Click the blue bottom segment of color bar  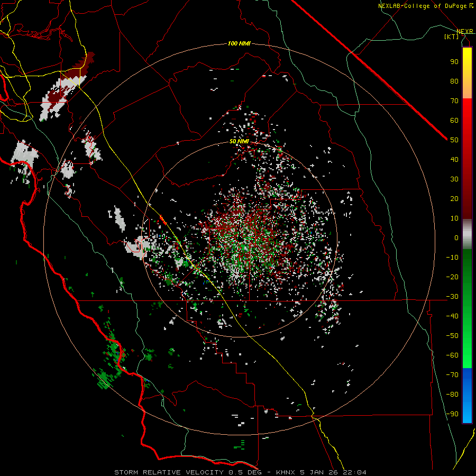467,396
